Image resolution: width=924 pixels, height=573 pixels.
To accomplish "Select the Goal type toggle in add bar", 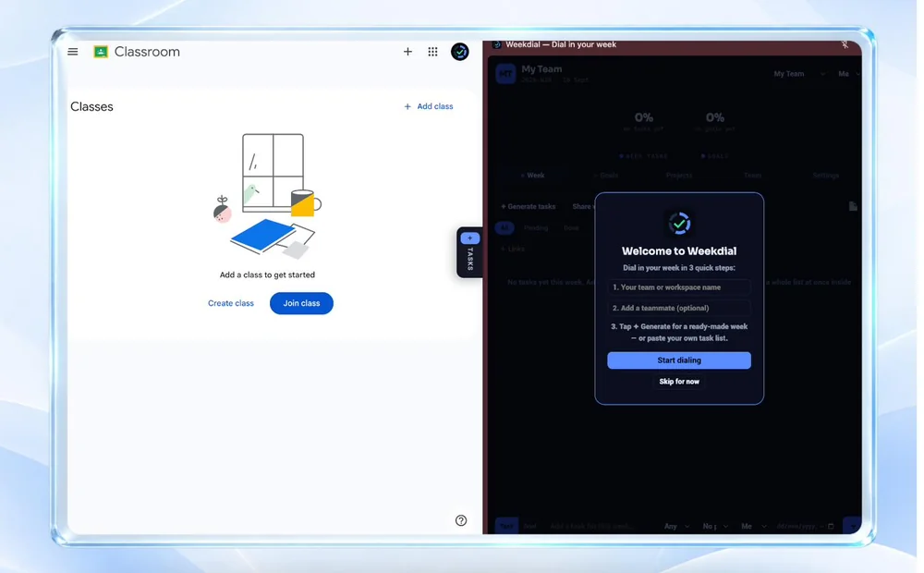I will (529, 526).
